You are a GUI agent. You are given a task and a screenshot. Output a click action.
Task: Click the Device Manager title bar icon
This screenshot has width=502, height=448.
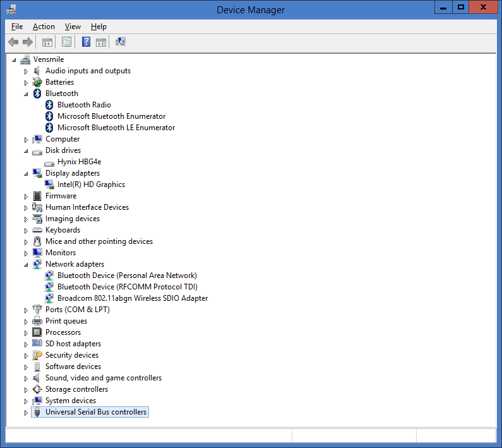11,9
